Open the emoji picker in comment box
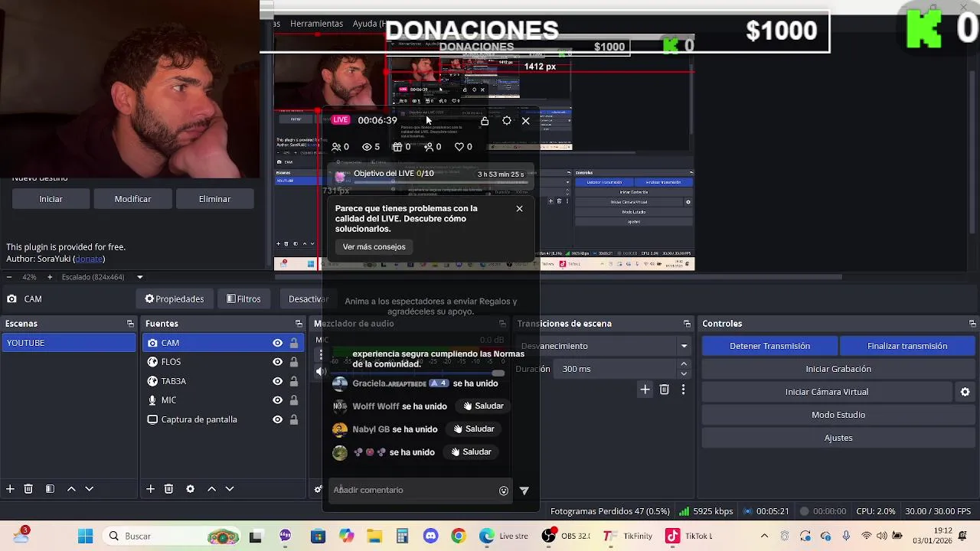The image size is (980, 551). 503,491
